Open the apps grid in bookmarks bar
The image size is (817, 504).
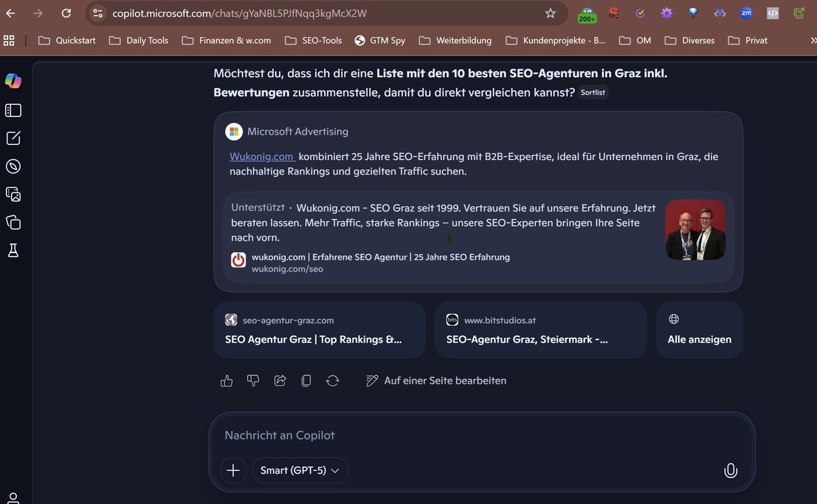[x=9, y=40]
